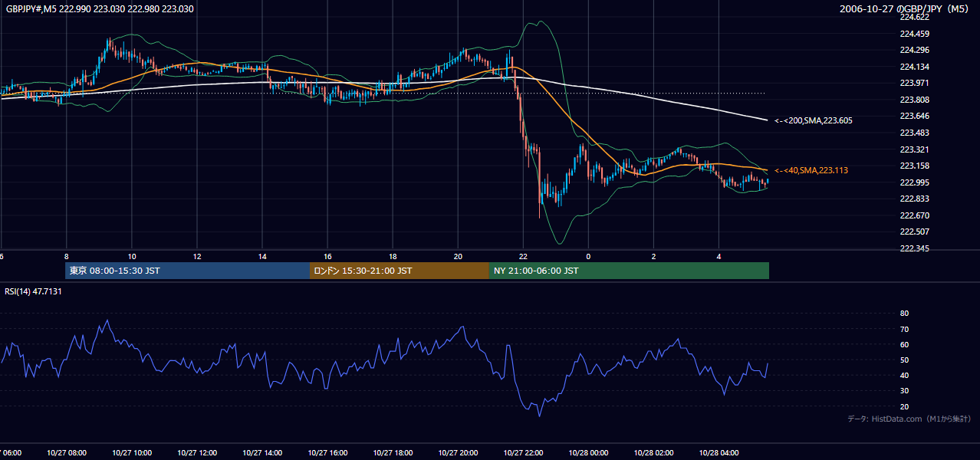980x460 pixels.
Task: Click price axis value 223.321
Action: pyautogui.click(x=914, y=149)
